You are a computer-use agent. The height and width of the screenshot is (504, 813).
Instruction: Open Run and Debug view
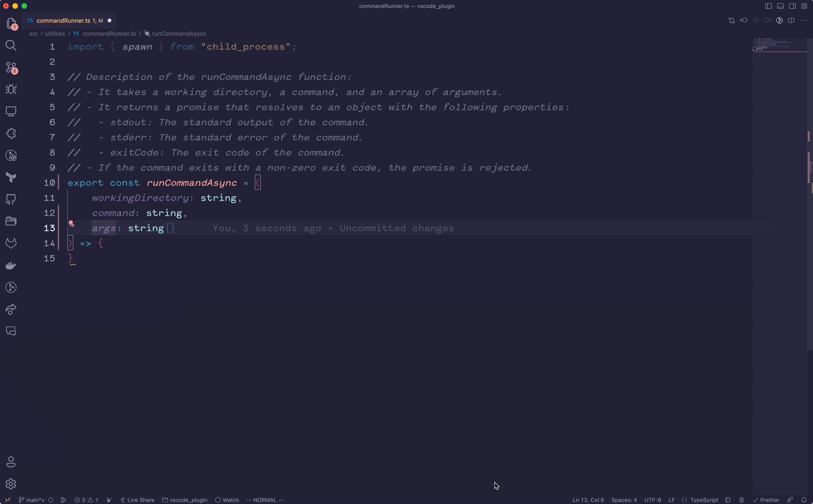[x=11, y=89]
